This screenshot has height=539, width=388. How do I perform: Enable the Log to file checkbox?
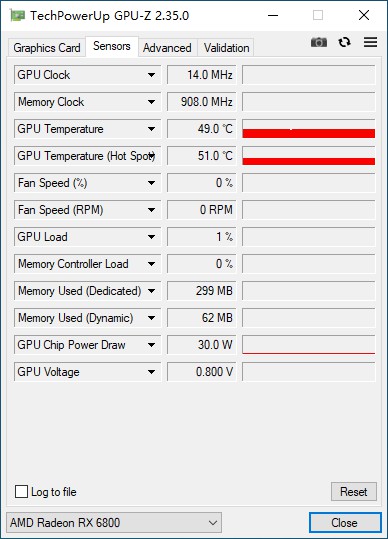coord(21,492)
